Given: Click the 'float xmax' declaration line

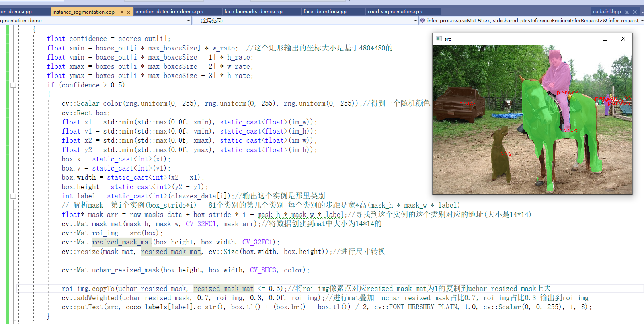Looking at the screenshot, I should pyautogui.click(x=150, y=66).
